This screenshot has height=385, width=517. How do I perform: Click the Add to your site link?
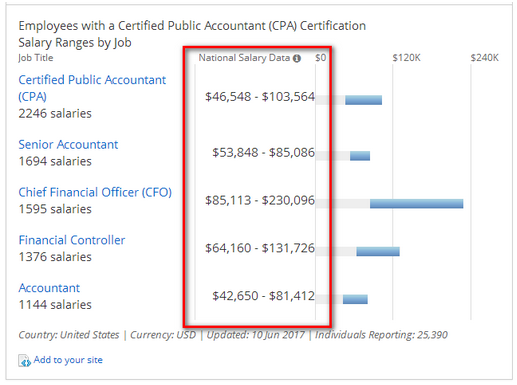(x=68, y=360)
